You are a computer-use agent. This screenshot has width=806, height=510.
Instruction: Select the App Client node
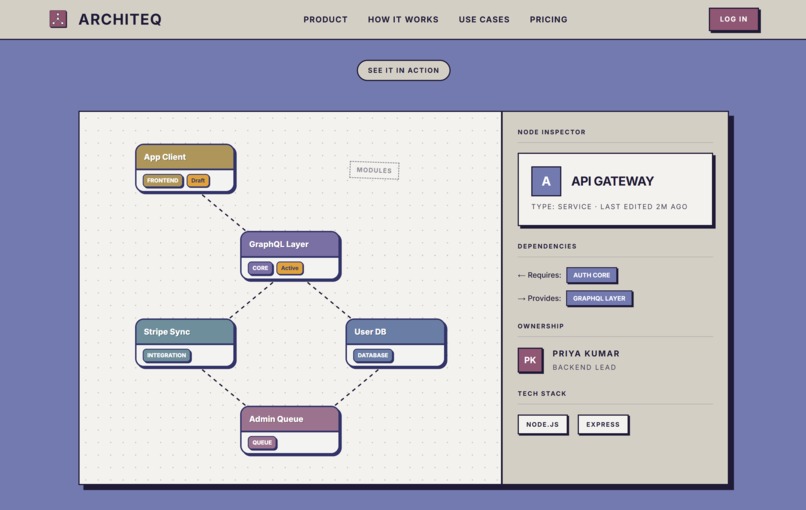click(x=185, y=168)
